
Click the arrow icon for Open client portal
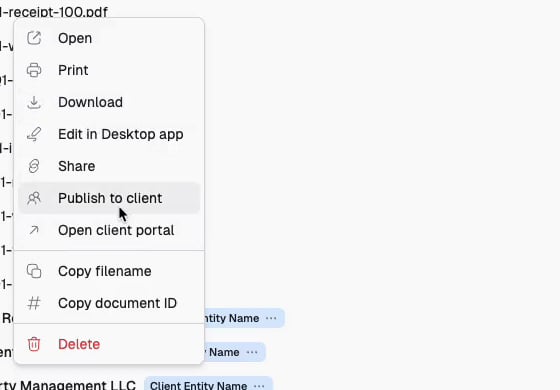pos(34,230)
